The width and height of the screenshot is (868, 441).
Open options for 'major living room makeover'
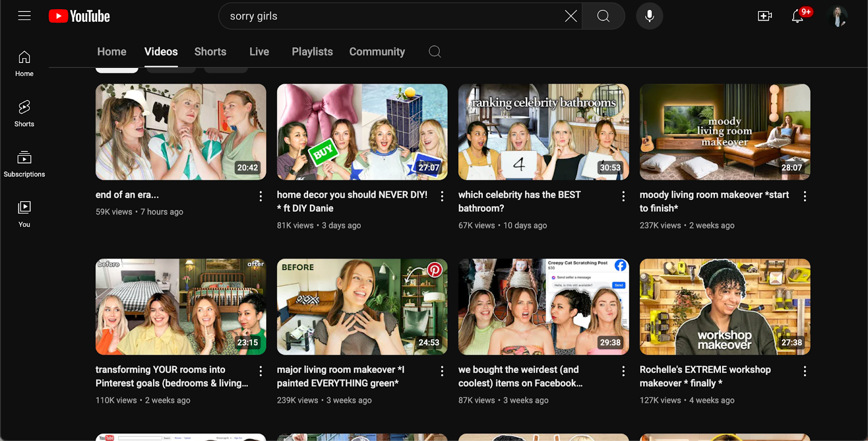click(442, 371)
